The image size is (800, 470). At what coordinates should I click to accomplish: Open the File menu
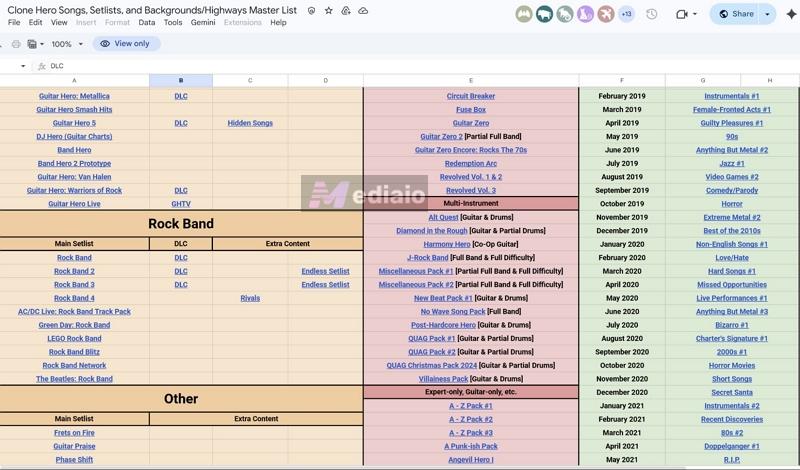coord(14,22)
